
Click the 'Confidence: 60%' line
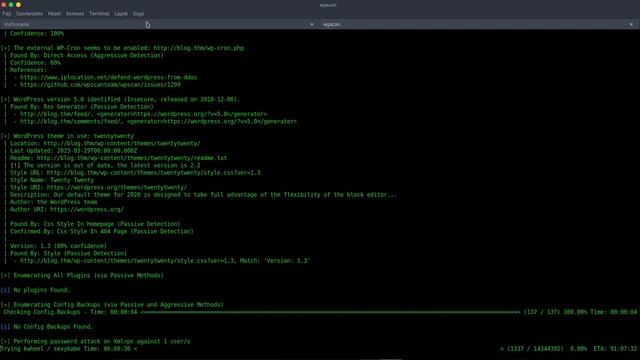point(35,62)
